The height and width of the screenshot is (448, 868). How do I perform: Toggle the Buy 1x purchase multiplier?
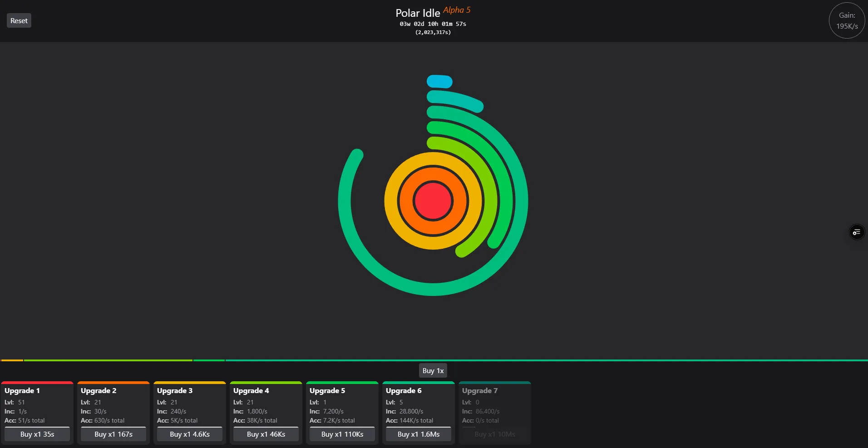(x=432, y=370)
